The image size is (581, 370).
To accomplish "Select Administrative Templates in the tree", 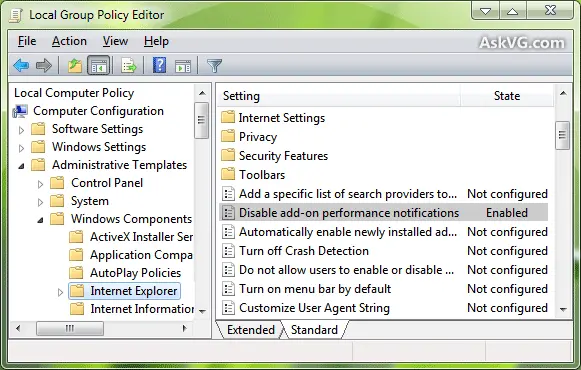I will (119, 165).
